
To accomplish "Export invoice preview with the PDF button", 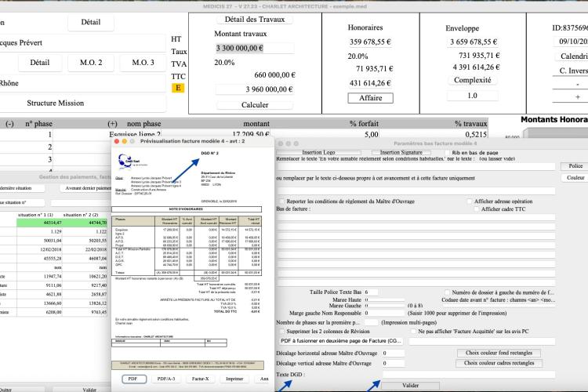I will (x=132, y=379).
